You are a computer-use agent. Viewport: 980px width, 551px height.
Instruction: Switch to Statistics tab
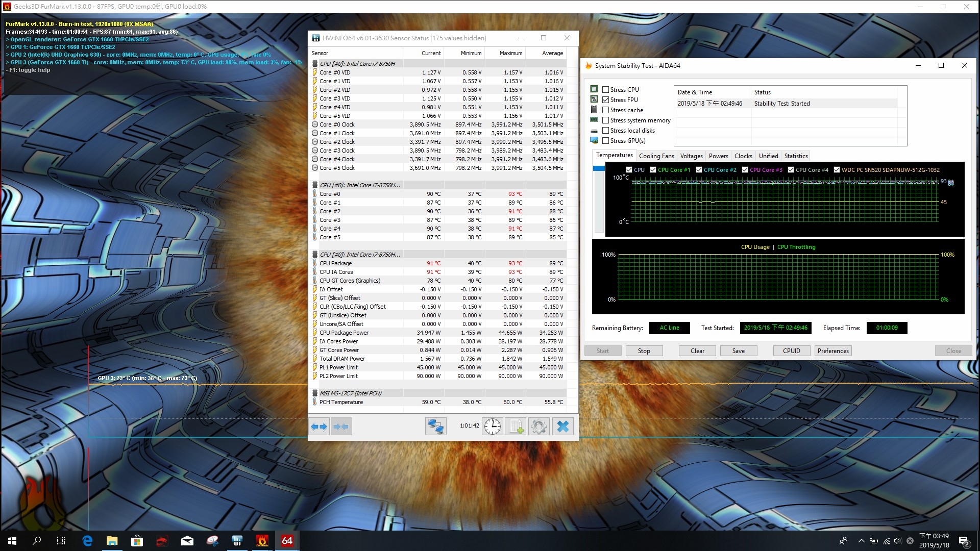(x=796, y=156)
